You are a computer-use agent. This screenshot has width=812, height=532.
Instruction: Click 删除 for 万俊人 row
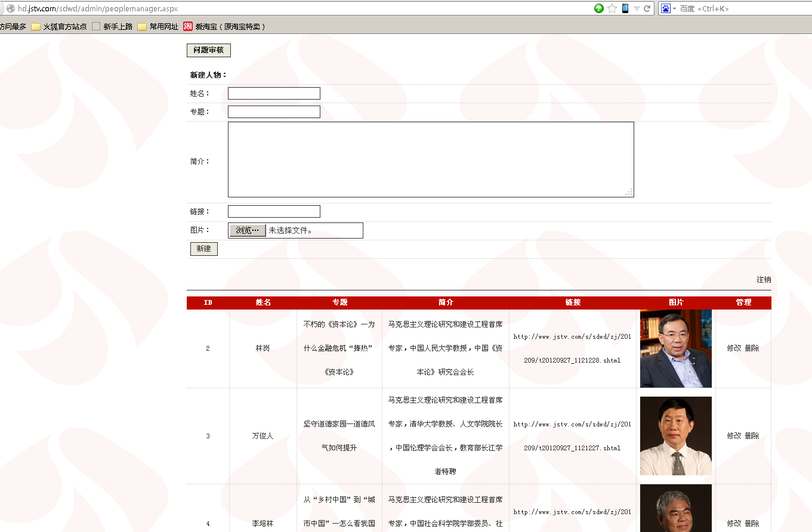pos(752,436)
